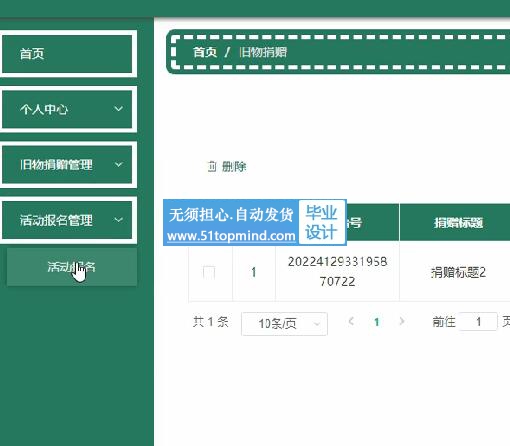Click the 首页 breadcrumb link
Screen dimensions: 510x446
click(x=205, y=52)
